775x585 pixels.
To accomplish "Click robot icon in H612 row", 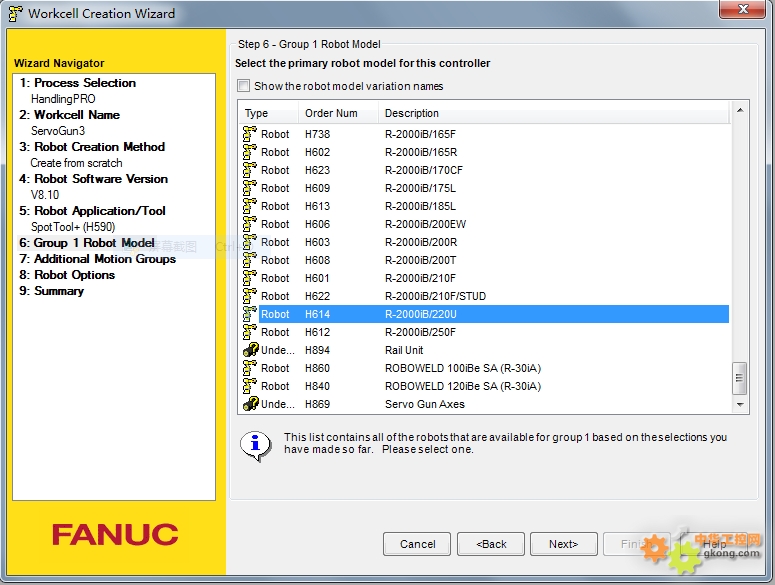I will pyautogui.click(x=250, y=332).
